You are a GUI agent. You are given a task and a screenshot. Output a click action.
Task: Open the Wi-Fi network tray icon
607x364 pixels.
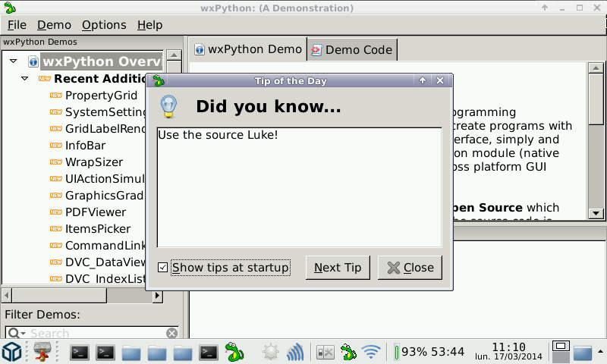(371, 352)
